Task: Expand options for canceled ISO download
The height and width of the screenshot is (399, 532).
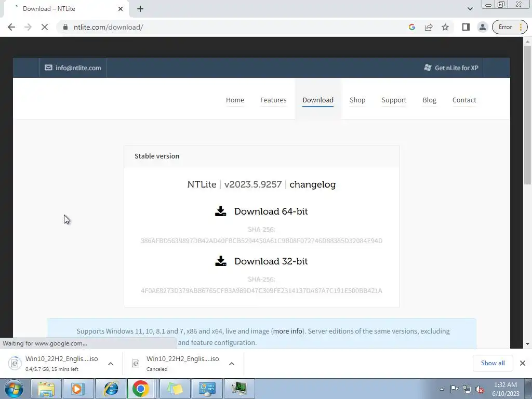Action: tap(232, 364)
